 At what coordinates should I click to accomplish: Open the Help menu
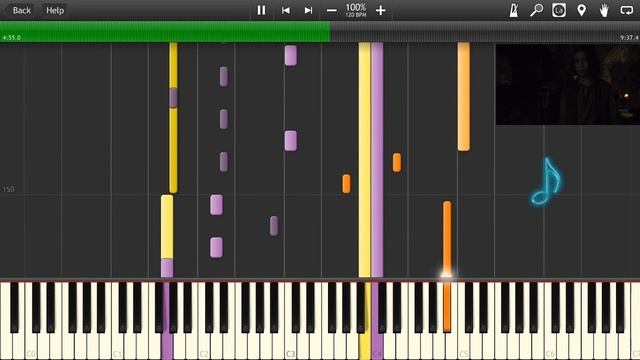tap(55, 10)
